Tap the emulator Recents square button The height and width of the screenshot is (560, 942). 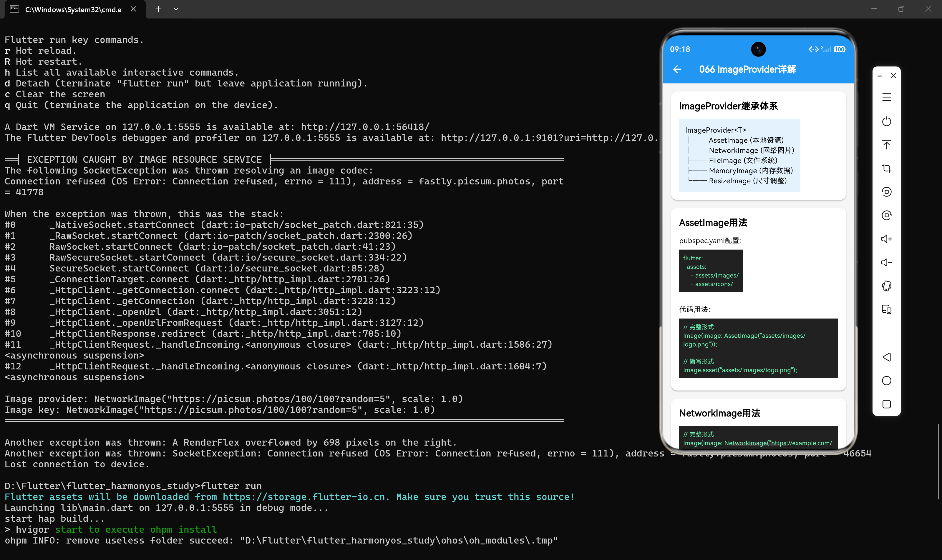(x=886, y=404)
